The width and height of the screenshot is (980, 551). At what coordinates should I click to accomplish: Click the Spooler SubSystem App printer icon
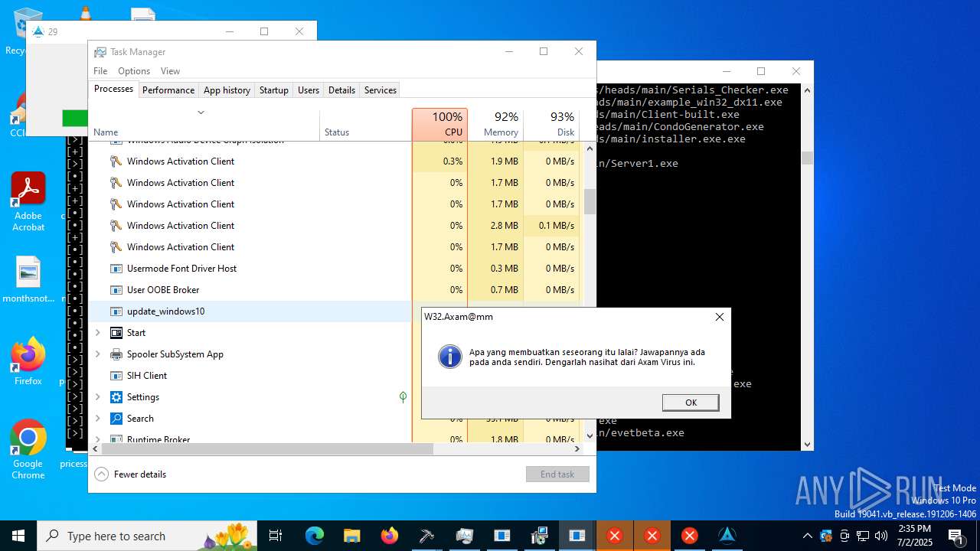coord(116,354)
